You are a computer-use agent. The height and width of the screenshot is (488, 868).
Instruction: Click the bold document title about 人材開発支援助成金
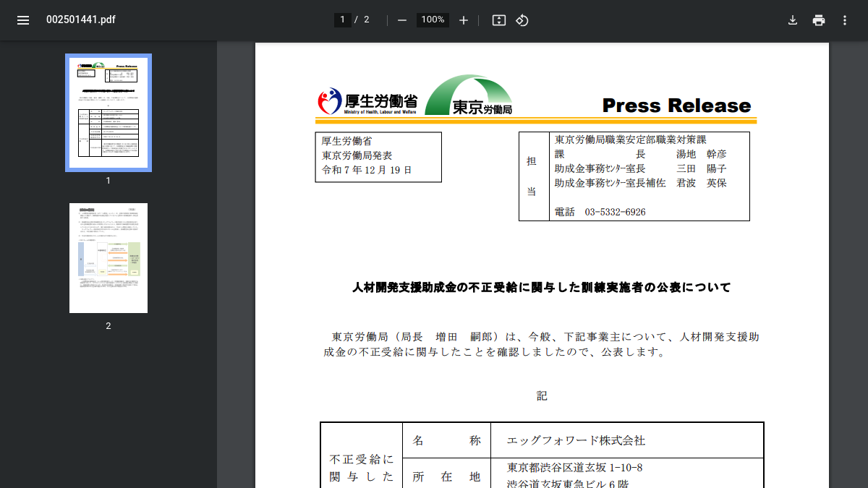(x=542, y=288)
